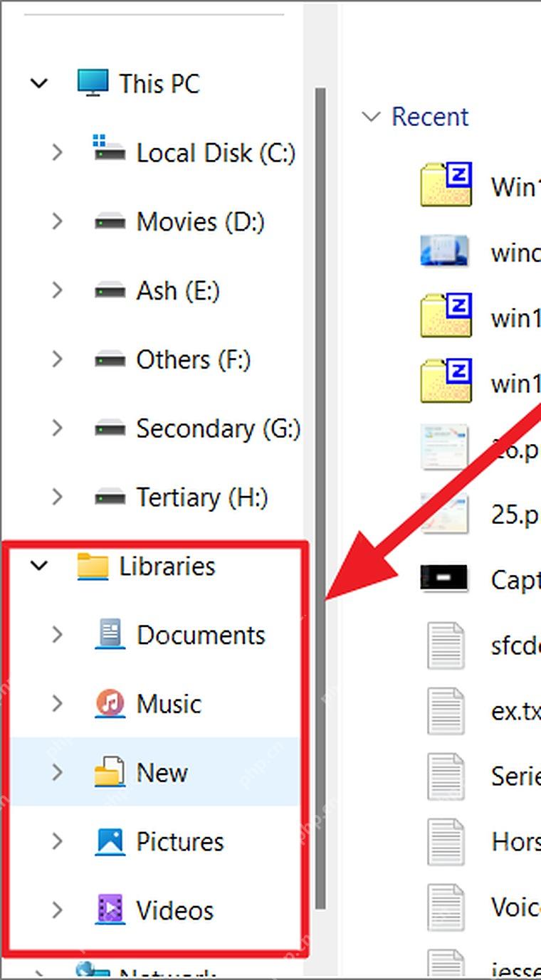Select the 'Secondary (G:)' label
Viewport: 541px width, 980px height.
pos(219,429)
